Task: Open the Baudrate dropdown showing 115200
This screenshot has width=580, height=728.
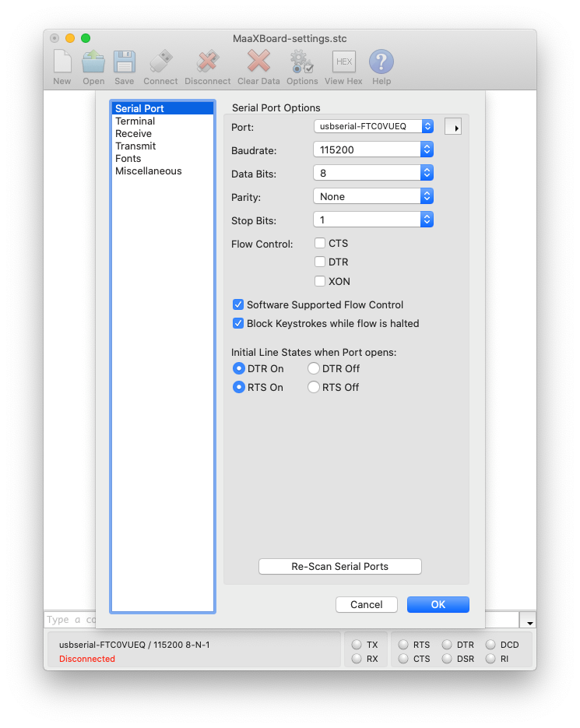Action: click(374, 149)
